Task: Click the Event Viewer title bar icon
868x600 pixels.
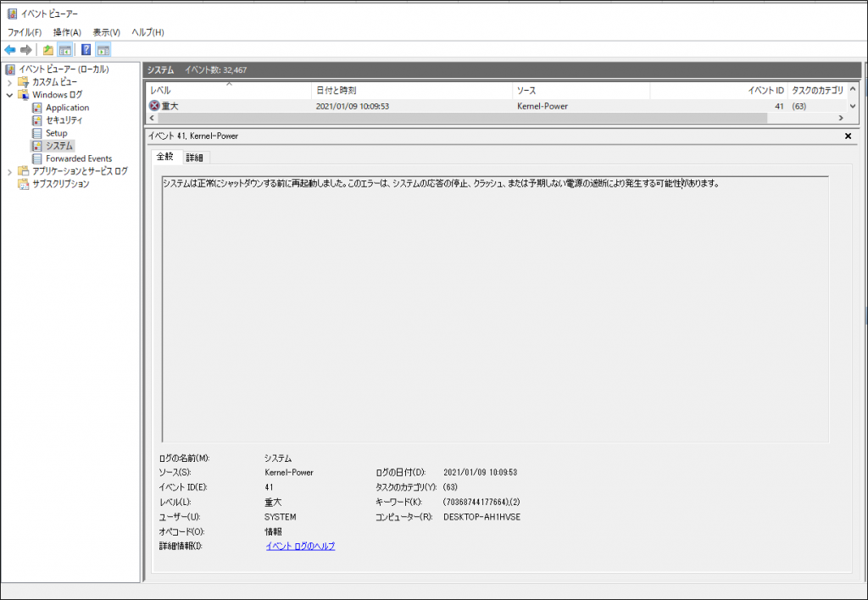Action: 12,14
